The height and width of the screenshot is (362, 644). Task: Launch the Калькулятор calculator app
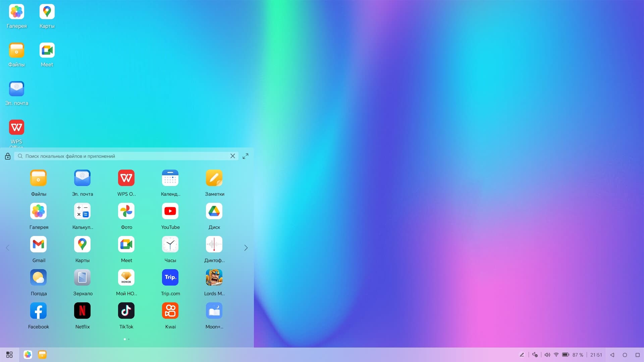[x=82, y=211]
